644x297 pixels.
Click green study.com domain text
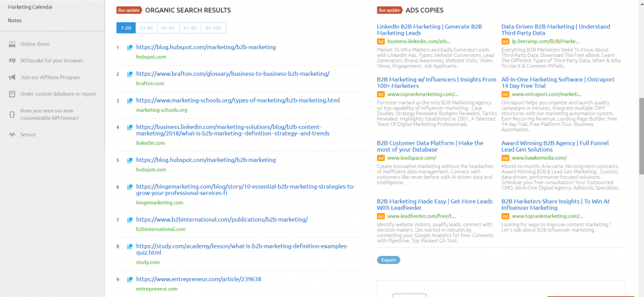point(148,262)
